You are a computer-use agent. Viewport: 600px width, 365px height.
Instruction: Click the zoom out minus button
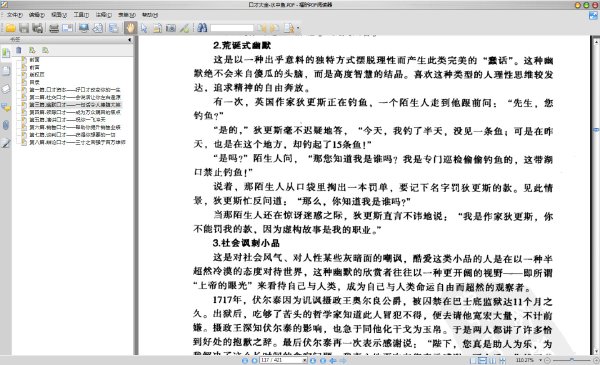coord(547,360)
